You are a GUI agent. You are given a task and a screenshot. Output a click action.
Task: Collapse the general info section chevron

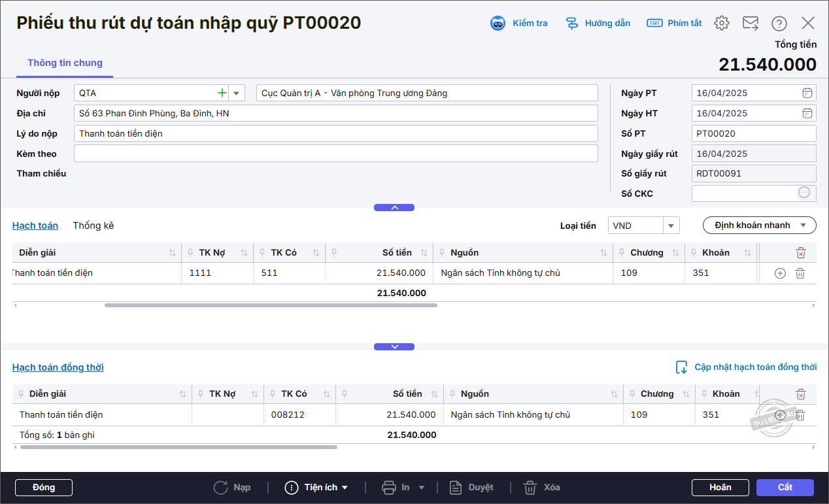(394, 207)
